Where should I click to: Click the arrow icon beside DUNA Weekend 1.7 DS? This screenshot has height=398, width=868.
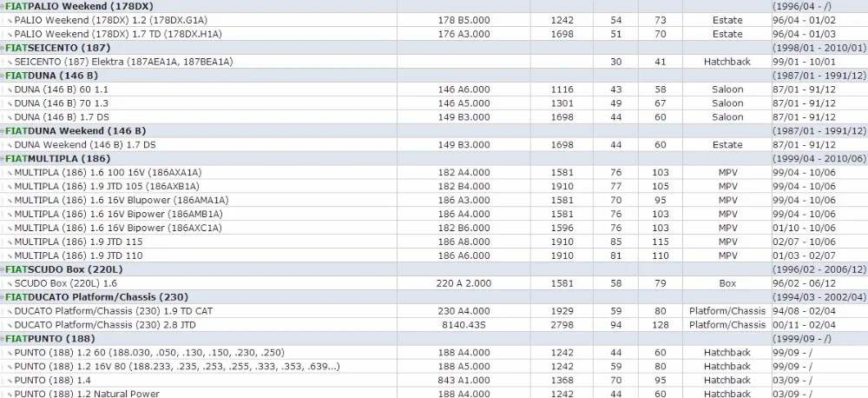(10, 145)
